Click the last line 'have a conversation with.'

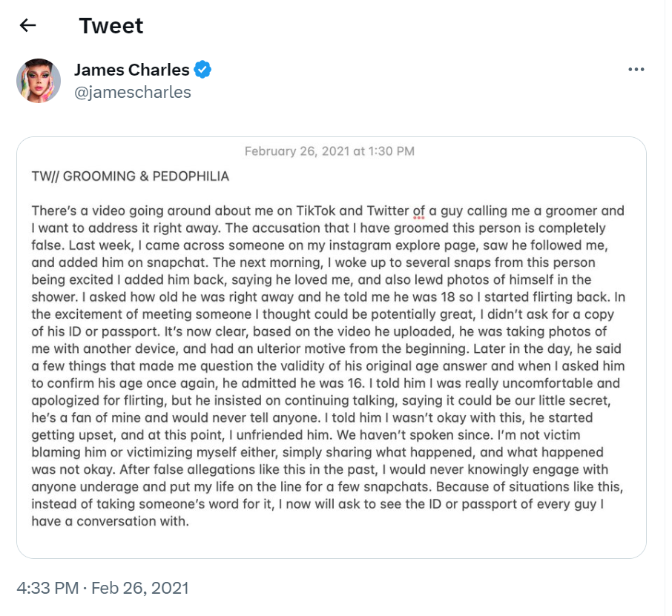(110, 521)
